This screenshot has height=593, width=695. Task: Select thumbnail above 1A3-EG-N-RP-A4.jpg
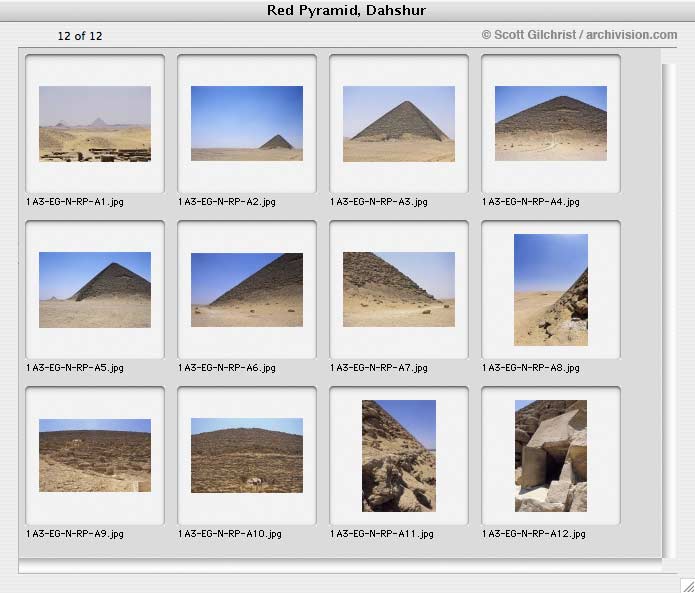click(x=551, y=124)
